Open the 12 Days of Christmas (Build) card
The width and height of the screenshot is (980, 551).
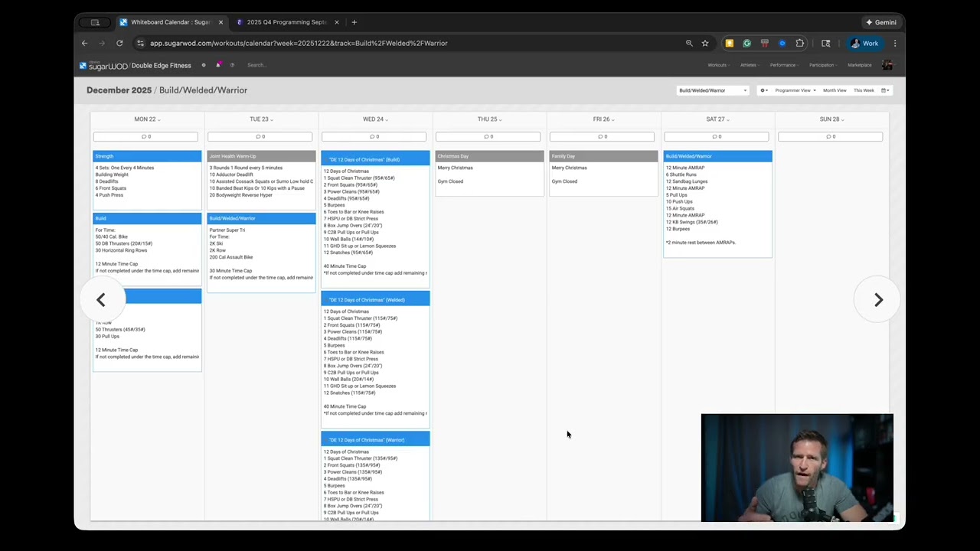(375, 220)
